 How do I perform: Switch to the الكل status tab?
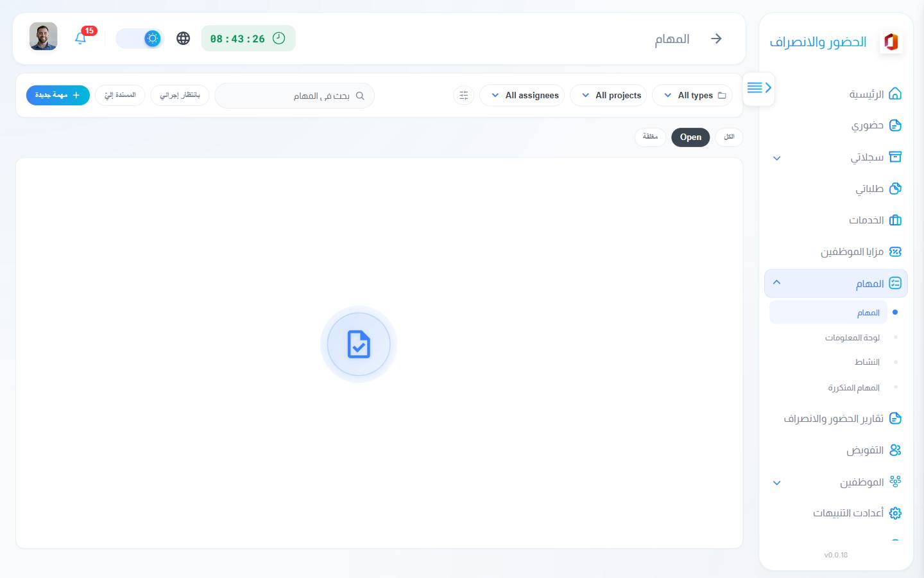click(729, 137)
